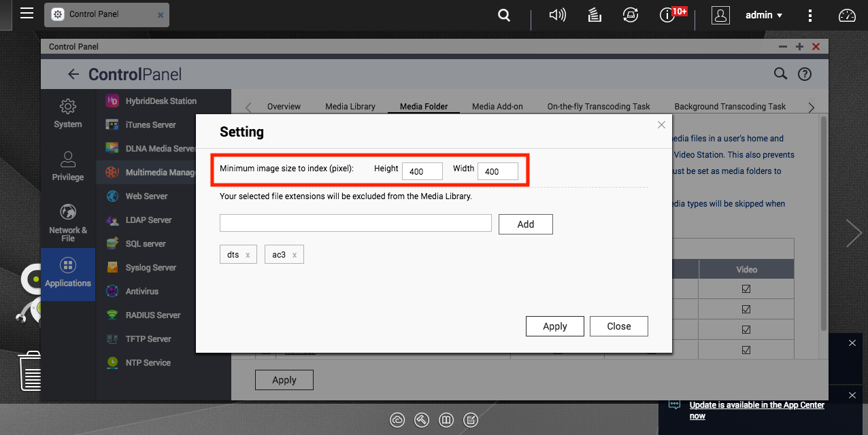Click Apply in the Setting dialog

click(555, 326)
